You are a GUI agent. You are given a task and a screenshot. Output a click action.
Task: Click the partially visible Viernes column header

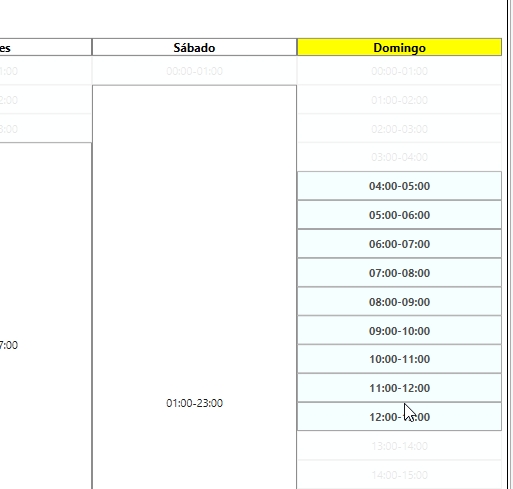(46, 47)
